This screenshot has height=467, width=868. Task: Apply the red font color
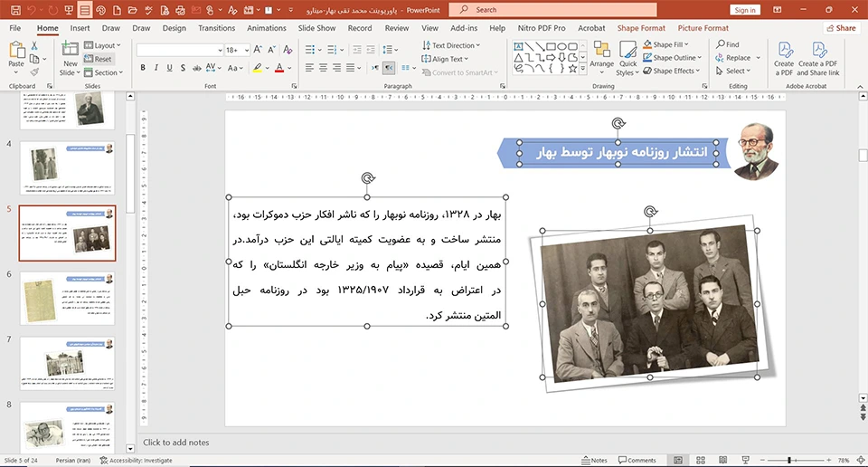[279, 68]
